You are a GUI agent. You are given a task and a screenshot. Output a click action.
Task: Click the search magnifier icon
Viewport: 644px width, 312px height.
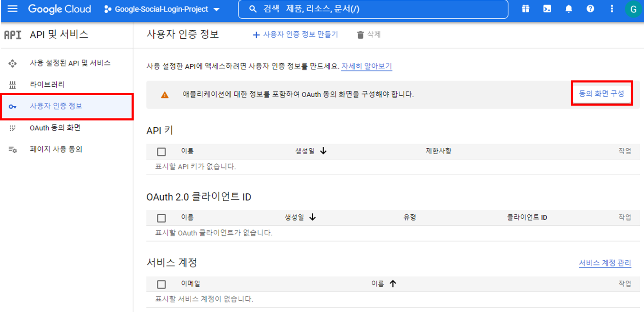coord(253,9)
